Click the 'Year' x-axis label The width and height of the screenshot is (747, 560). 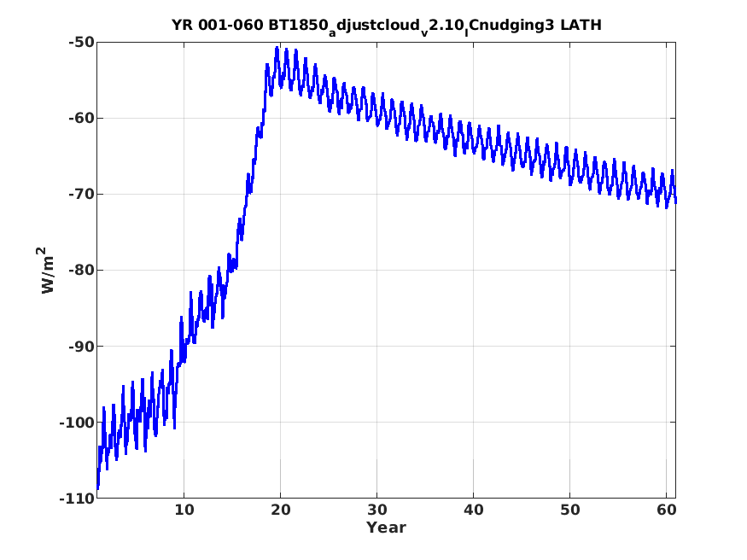tap(386, 528)
